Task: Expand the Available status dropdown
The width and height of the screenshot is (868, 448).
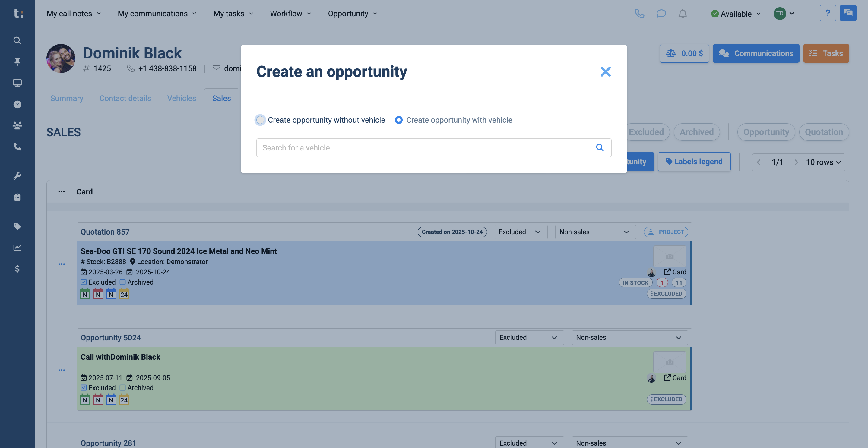Action: [x=736, y=14]
